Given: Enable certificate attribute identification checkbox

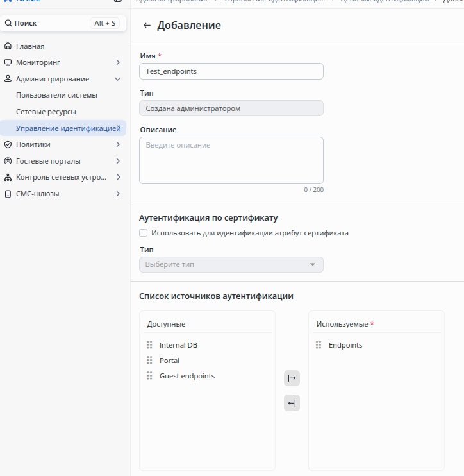Looking at the screenshot, I should coord(144,233).
